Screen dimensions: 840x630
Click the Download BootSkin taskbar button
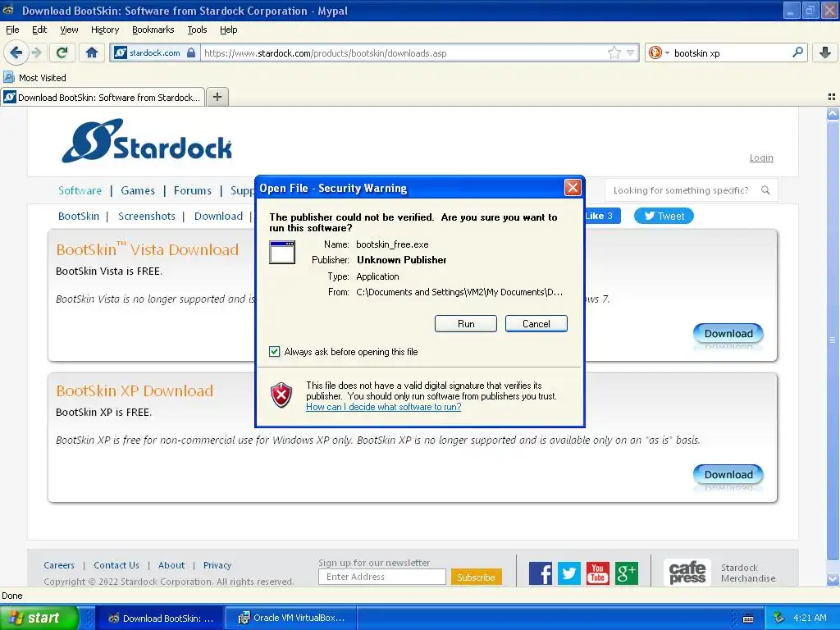pyautogui.click(x=160, y=618)
